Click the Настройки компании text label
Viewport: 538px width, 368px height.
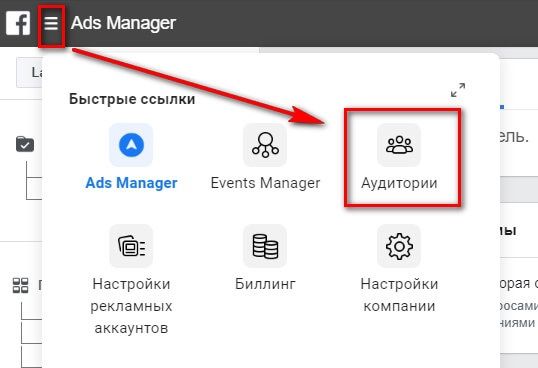(399, 295)
